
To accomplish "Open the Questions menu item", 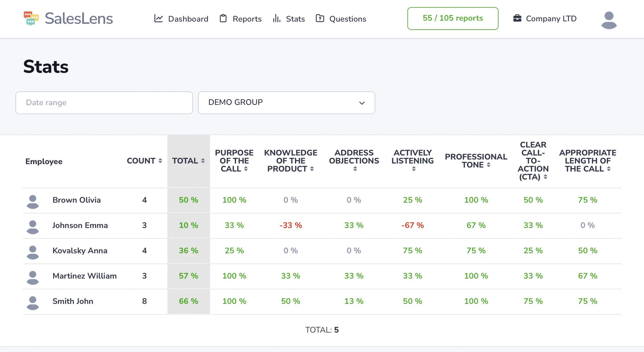I will click(x=341, y=19).
